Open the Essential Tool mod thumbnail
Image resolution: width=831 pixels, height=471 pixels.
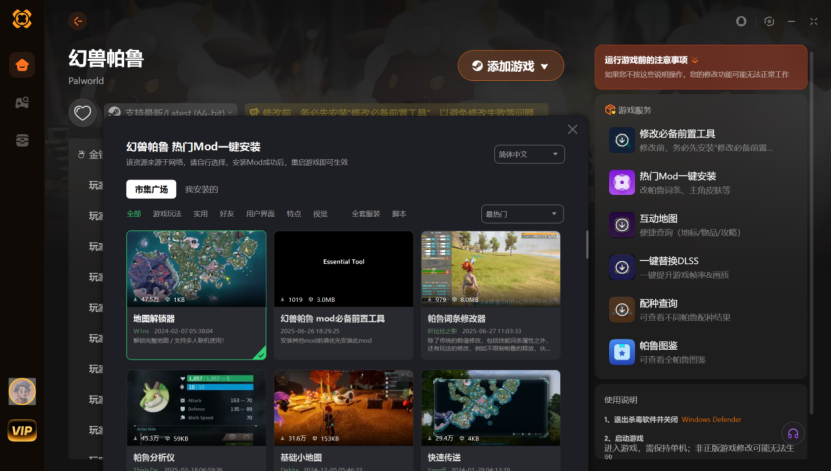pyautogui.click(x=343, y=269)
